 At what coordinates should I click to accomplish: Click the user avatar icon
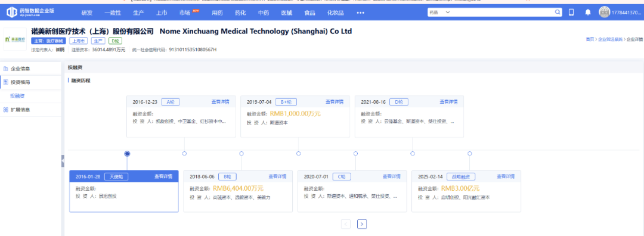pos(604,13)
